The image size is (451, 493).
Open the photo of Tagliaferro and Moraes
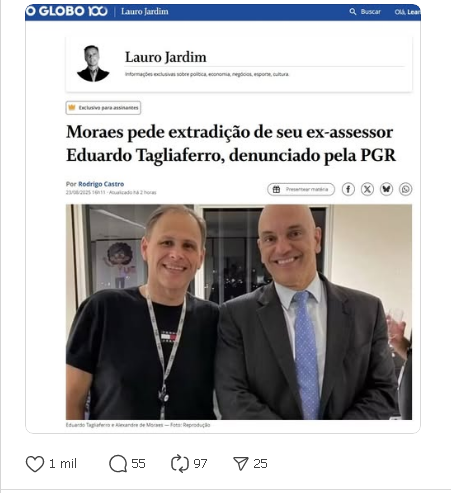pos(239,312)
